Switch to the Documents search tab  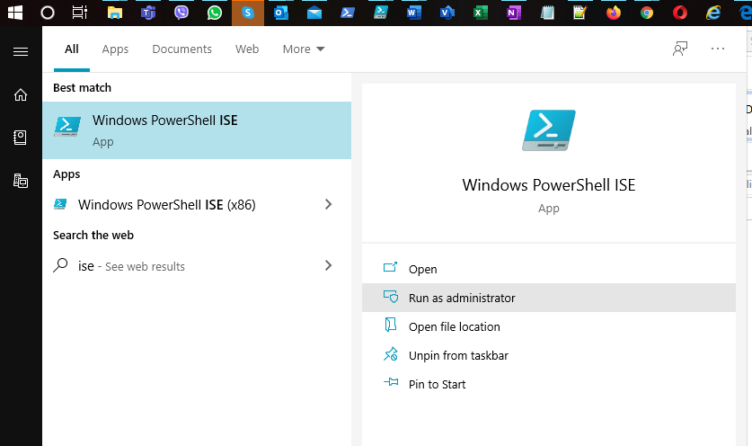[182, 49]
